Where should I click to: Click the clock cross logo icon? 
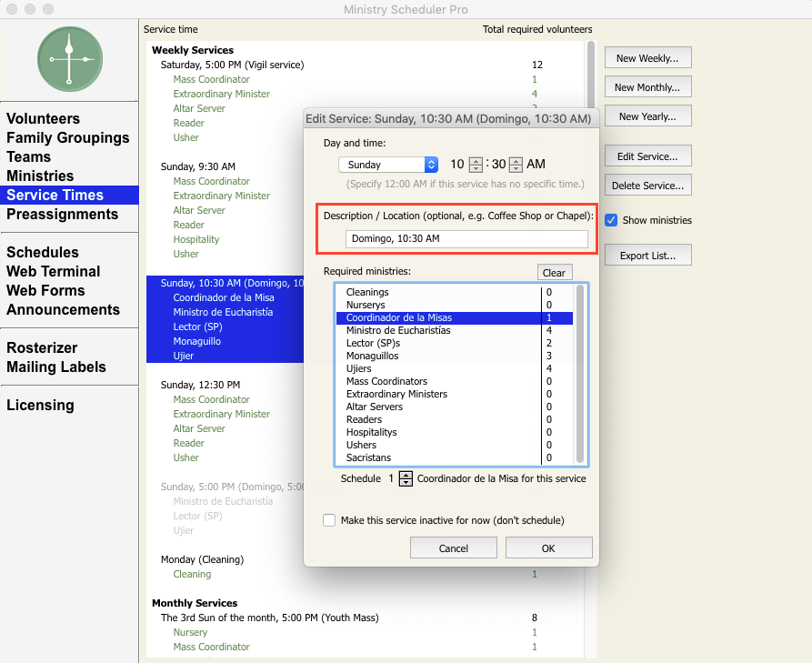[69, 59]
